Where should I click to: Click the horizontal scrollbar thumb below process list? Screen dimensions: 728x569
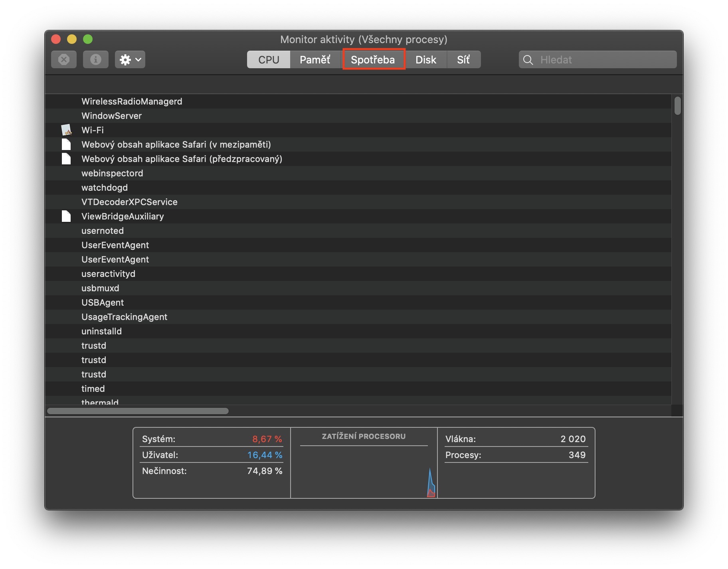point(138,411)
